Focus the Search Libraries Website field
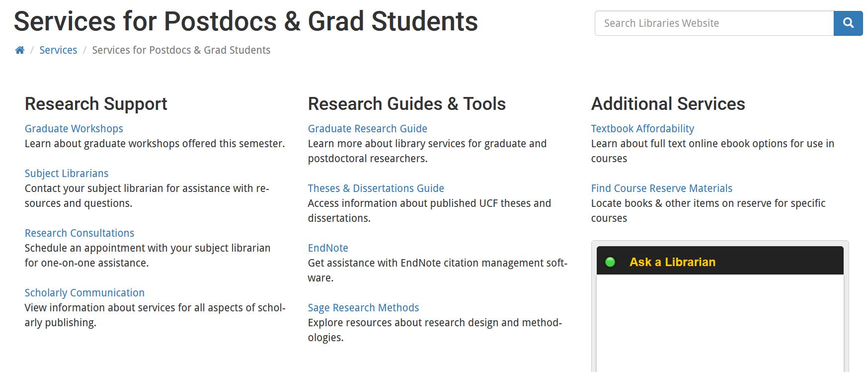 pyautogui.click(x=714, y=23)
